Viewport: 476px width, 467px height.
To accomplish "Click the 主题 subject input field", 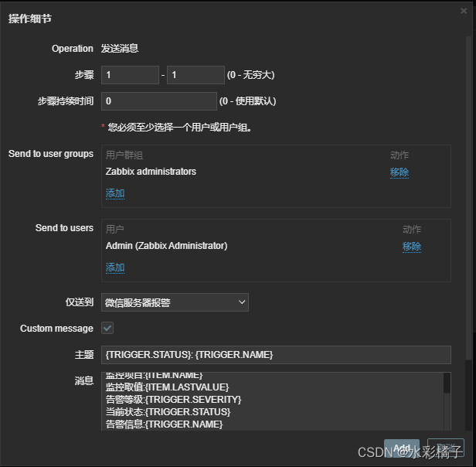I will (x=276, y=355).
